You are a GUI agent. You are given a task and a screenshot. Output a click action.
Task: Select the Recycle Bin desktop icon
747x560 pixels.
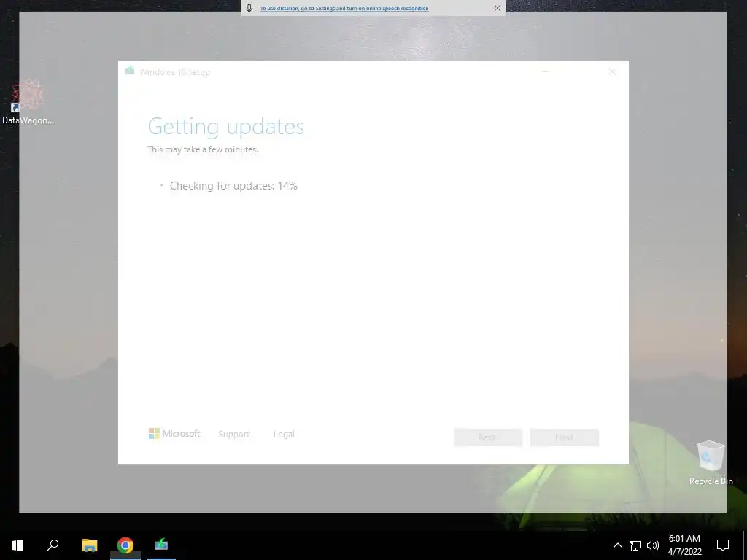tap(711, 463)
